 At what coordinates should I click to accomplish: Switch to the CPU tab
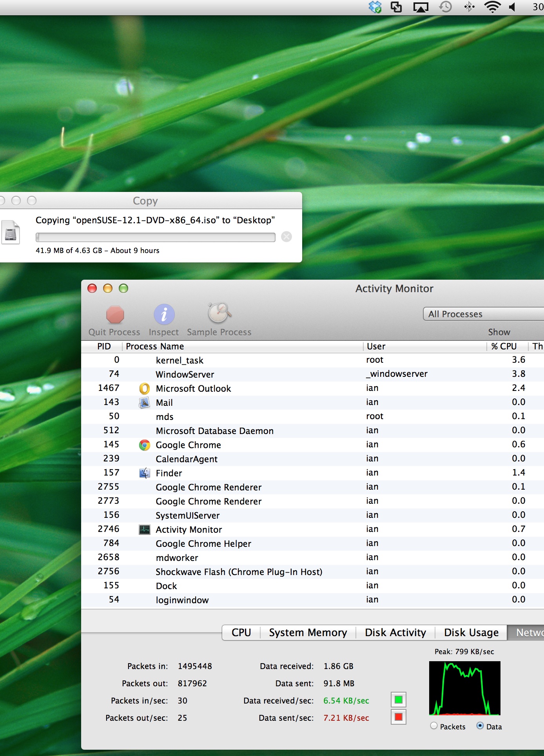pos(241,633)
